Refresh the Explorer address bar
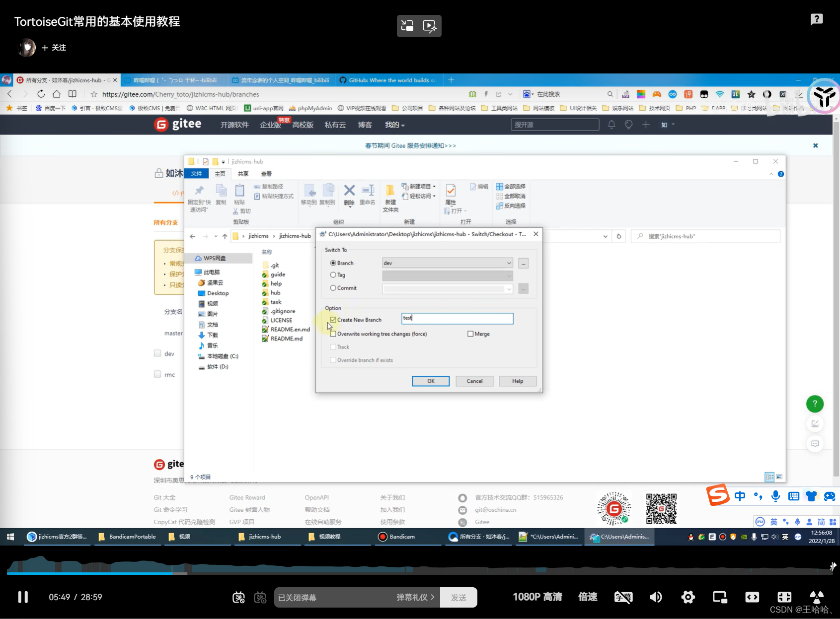The width and height of the screenshot is (840, 619). [x=619, y=236]
